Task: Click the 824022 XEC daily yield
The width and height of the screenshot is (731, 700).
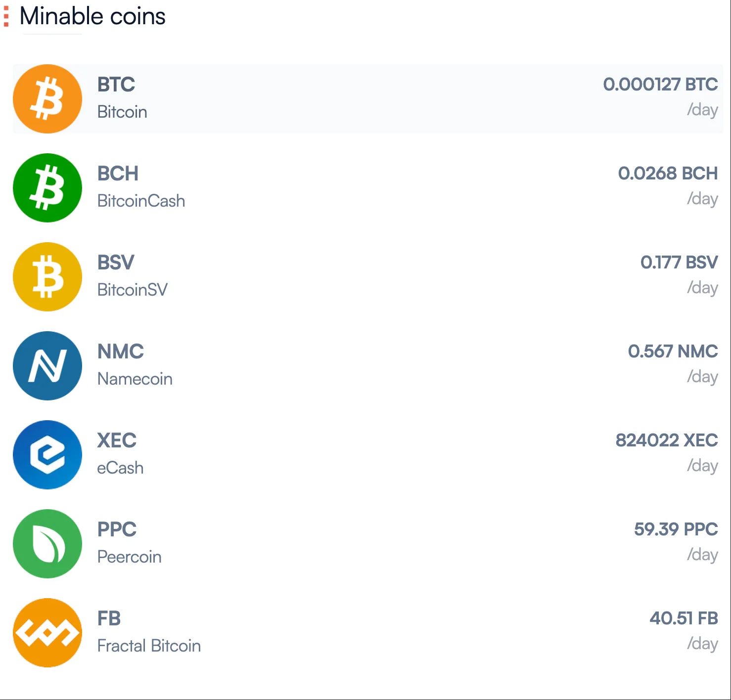Action: tap(666, 440)
